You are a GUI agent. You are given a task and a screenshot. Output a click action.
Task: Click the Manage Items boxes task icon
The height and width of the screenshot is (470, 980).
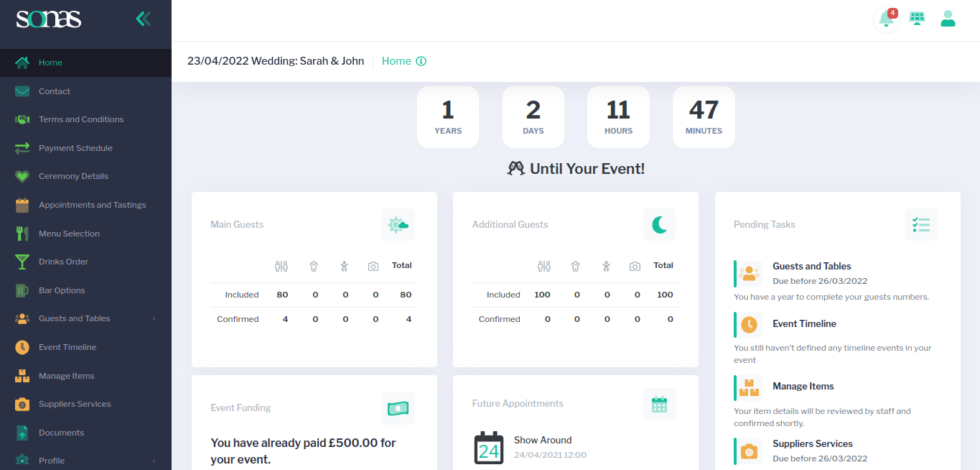pos(750,387)
